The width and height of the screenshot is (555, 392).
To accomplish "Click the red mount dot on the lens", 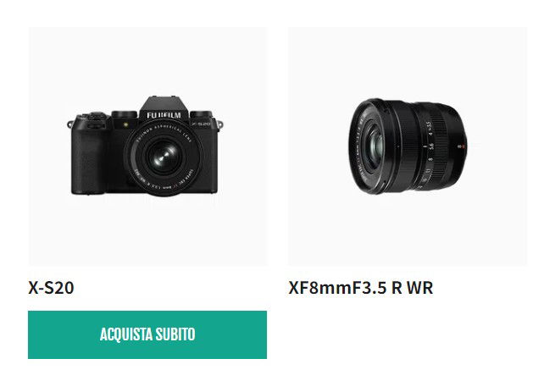I will pyautogui.click(x=463, y=146).
